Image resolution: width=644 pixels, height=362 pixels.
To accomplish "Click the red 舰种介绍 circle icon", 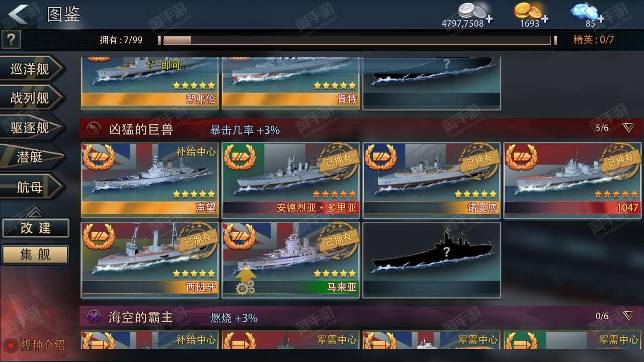I will (11, 346).
